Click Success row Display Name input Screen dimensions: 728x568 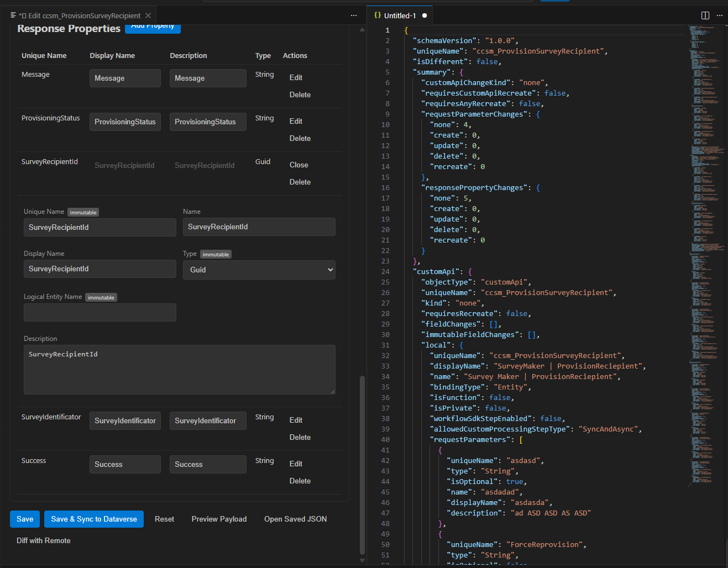(x=125, y=464)
